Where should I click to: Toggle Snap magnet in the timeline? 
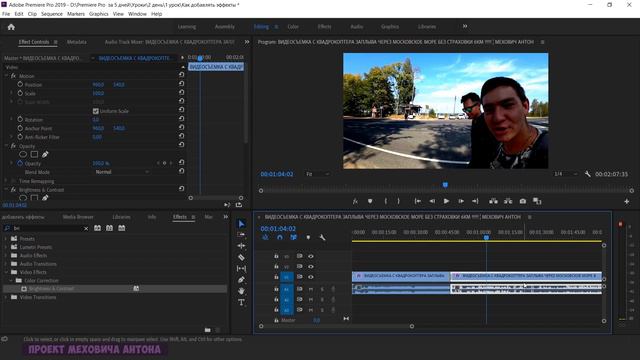(280, 238)
